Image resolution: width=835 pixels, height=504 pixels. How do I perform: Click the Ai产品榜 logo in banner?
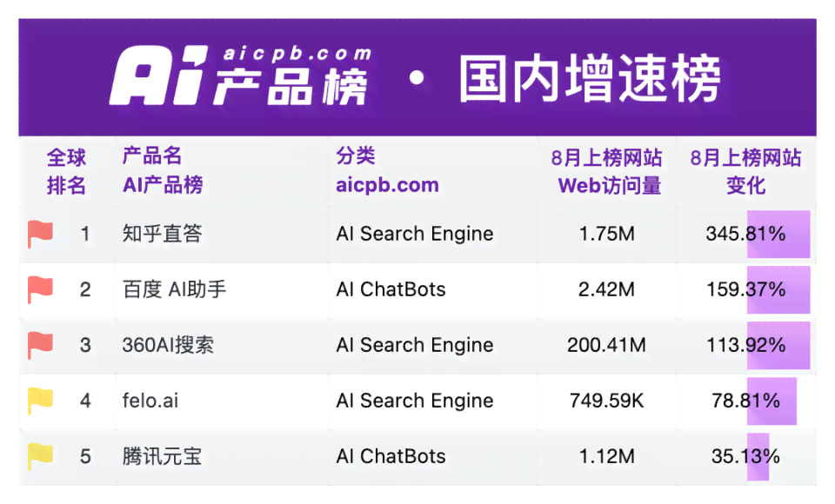tap(240, 76)
